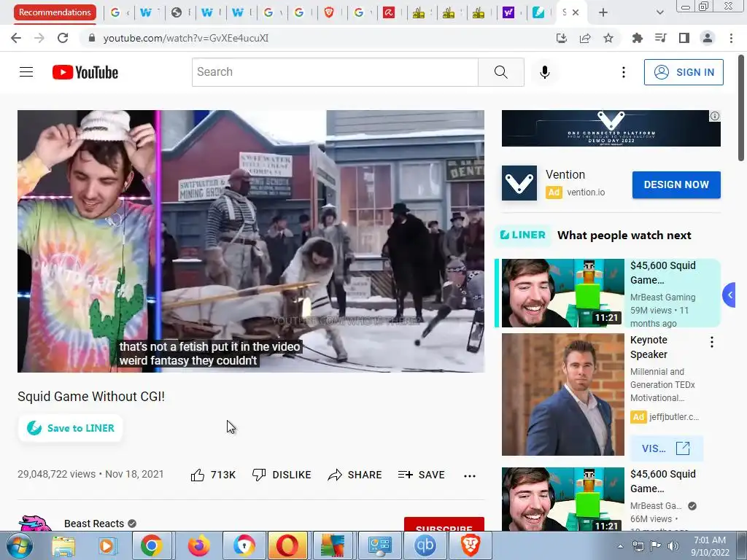
Task: Open Firefox from the taskbar
Action: point(198,545)
